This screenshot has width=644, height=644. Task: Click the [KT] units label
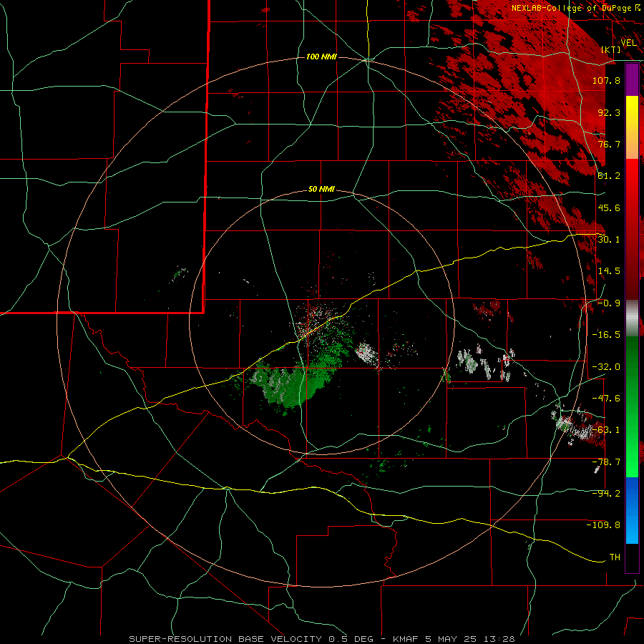(x=611, y=49)
